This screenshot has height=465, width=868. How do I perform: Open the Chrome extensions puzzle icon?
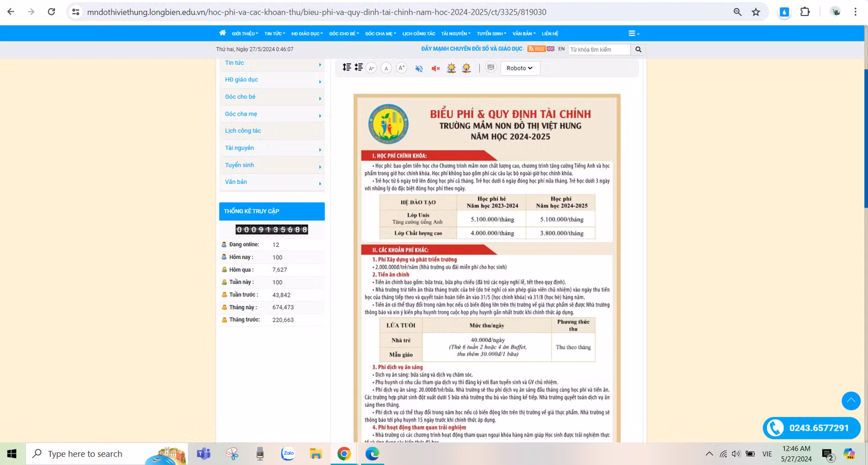click(805, 12)
